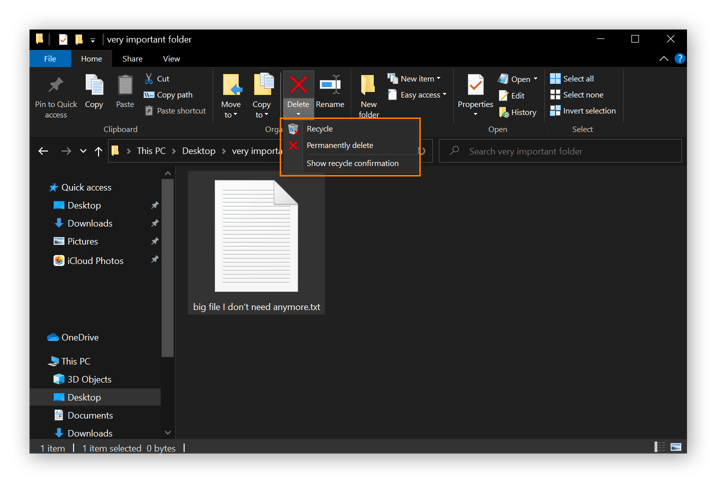Switch to details view in status bar

coord(660,447)
